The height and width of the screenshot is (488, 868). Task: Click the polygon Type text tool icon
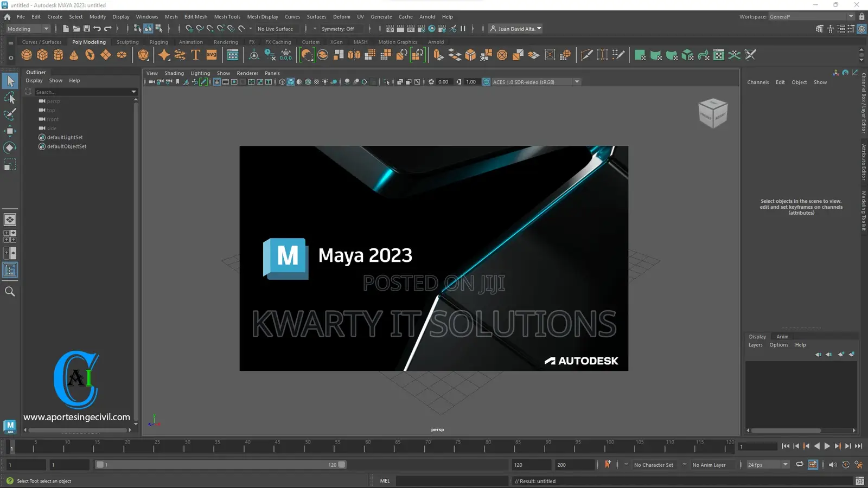point(196,55)
